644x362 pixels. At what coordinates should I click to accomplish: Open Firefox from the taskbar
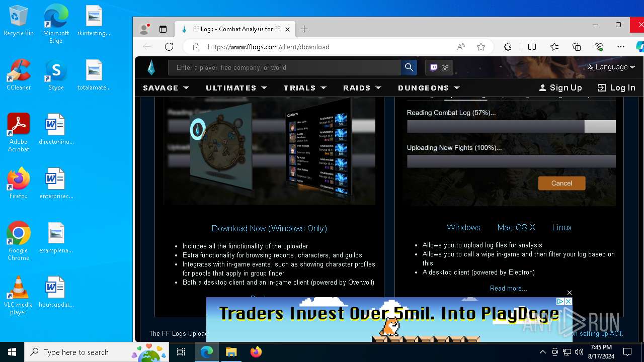pos(256,352)
